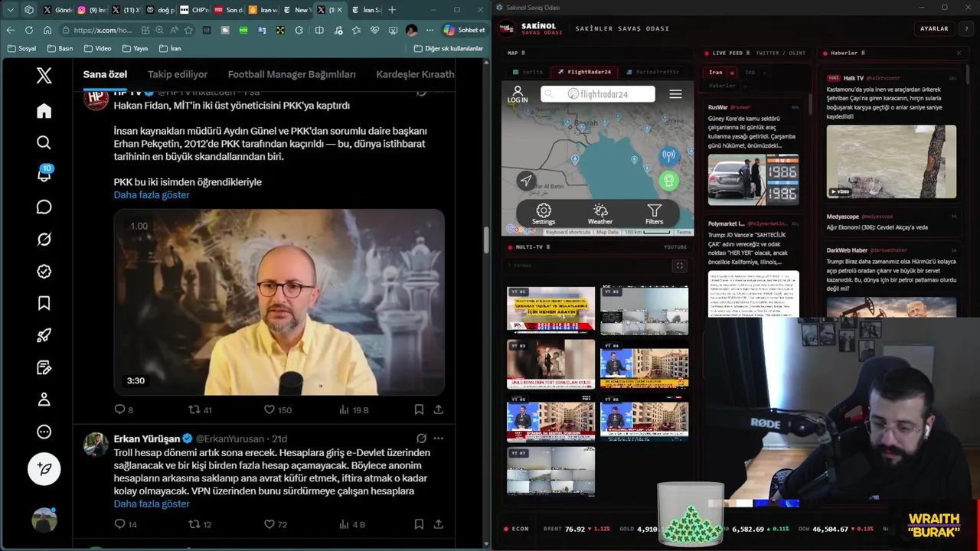Click the X logo at sidebar top
The image size is (980, 551).
coord(44,75)
